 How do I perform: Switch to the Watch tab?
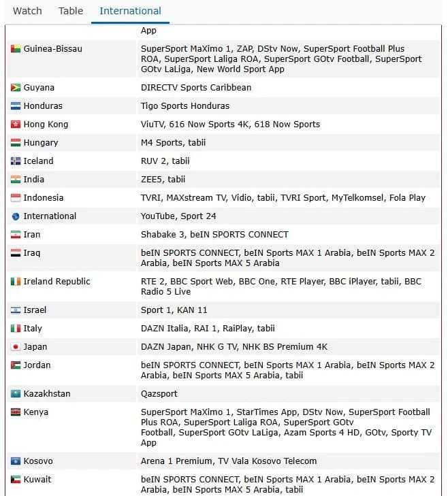[x=27, y=11]
